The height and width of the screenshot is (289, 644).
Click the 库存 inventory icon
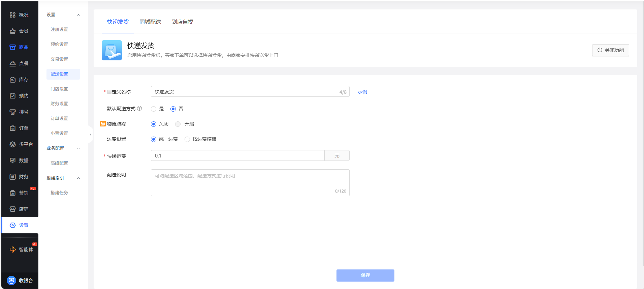point(12,80)
